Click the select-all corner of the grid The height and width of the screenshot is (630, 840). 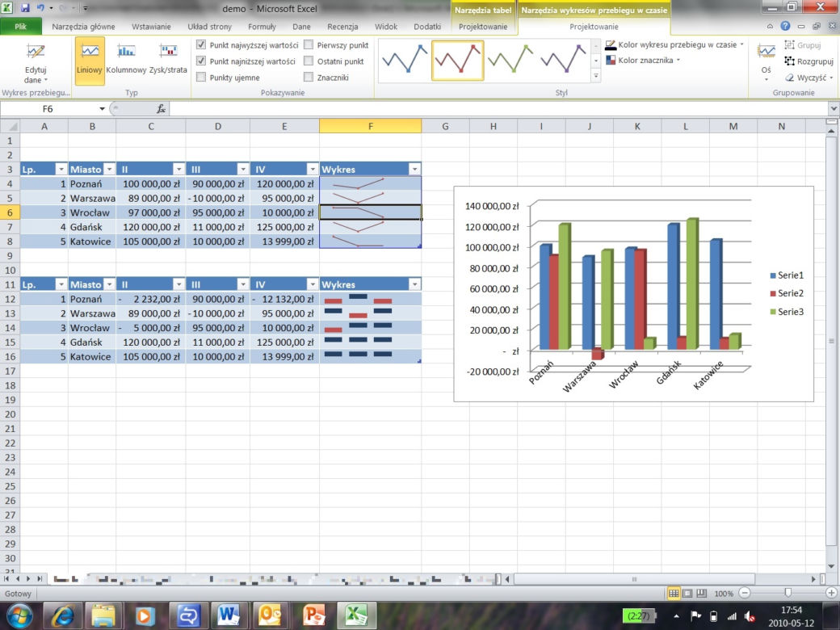click(x=10, y=127)
